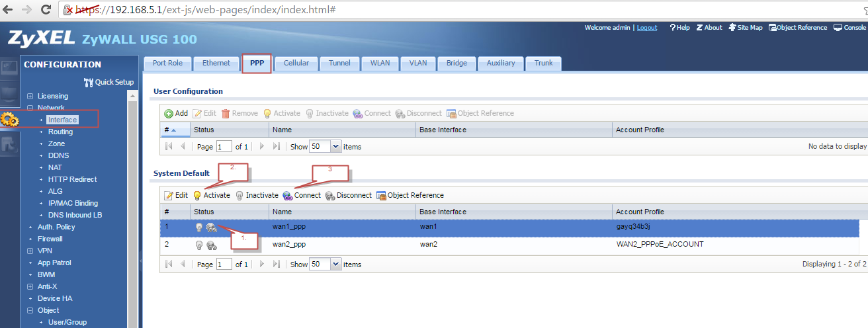The image size is (868, 328).
Task: Click the page number field in System Default
Action: (x=224, y=264)
